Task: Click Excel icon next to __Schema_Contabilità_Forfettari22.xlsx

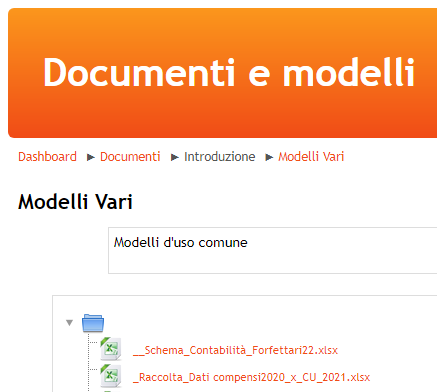Action: pyautogui.click(x=111, y=349)
